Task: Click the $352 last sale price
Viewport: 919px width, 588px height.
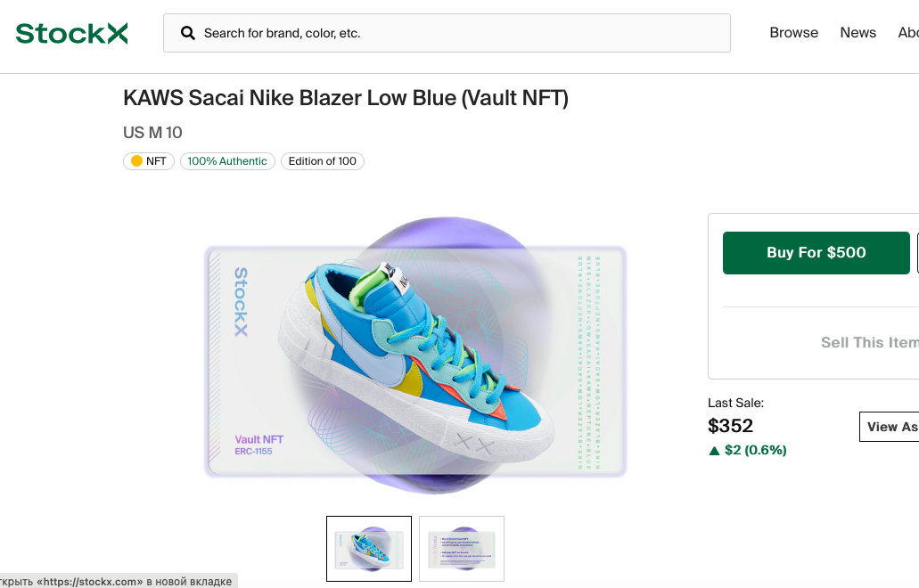Action: [730, 426]
